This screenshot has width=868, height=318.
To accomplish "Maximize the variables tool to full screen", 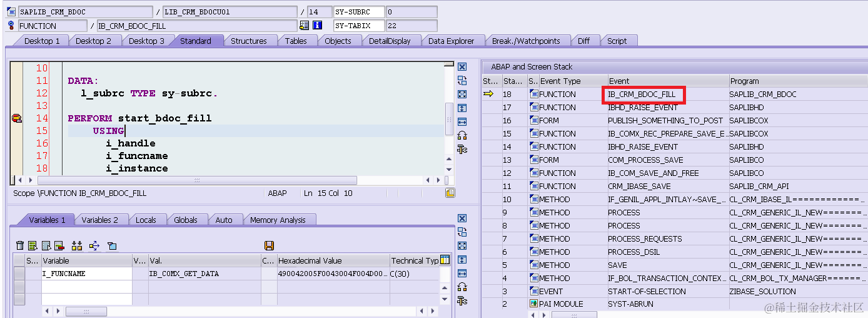I will [x=462, y=246].
